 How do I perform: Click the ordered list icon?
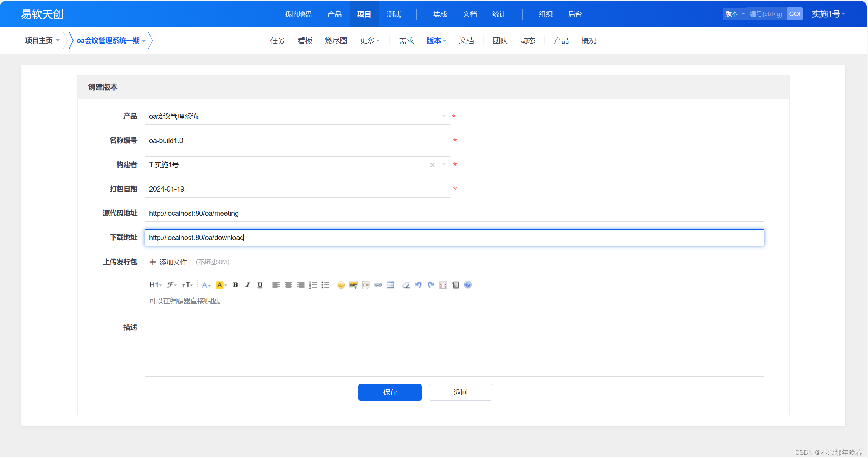tap(313, 285)
